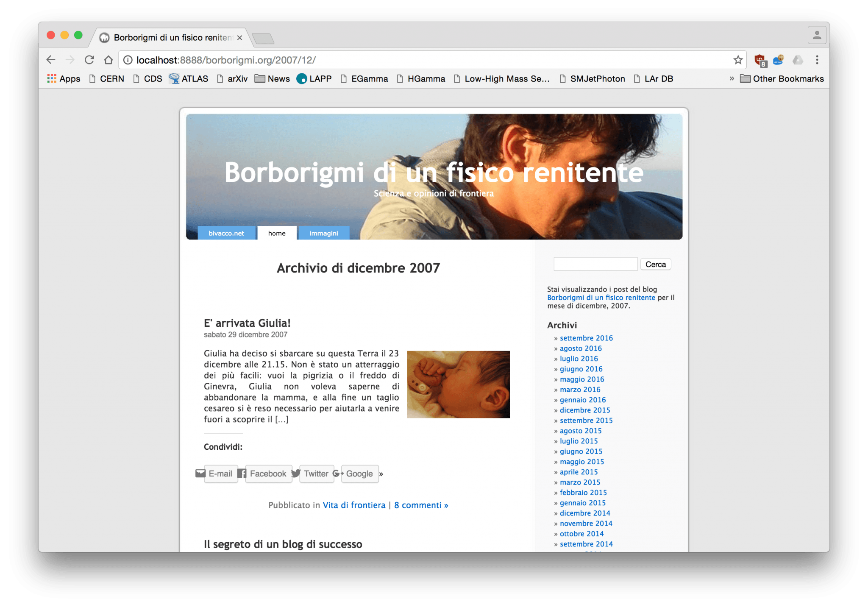Open the dicembre 2014 archive

[585, 513]
